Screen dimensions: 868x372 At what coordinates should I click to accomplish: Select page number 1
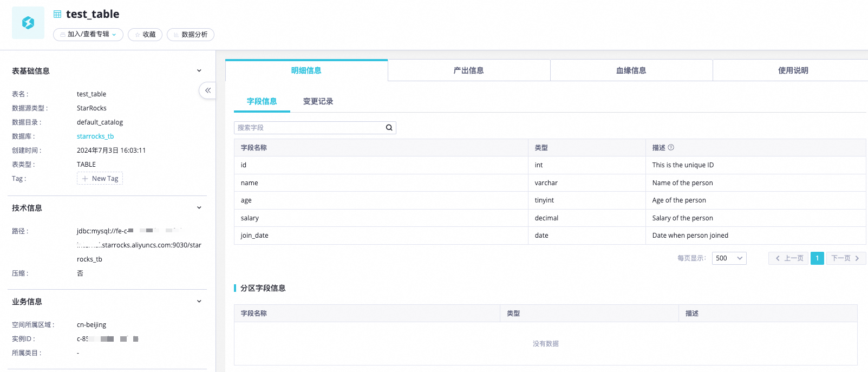click(818, 258)
